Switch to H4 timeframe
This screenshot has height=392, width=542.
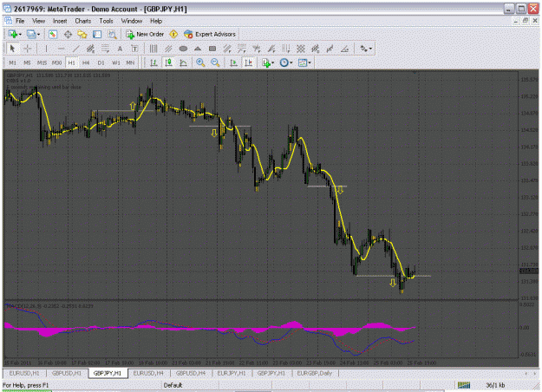(86, 63)
